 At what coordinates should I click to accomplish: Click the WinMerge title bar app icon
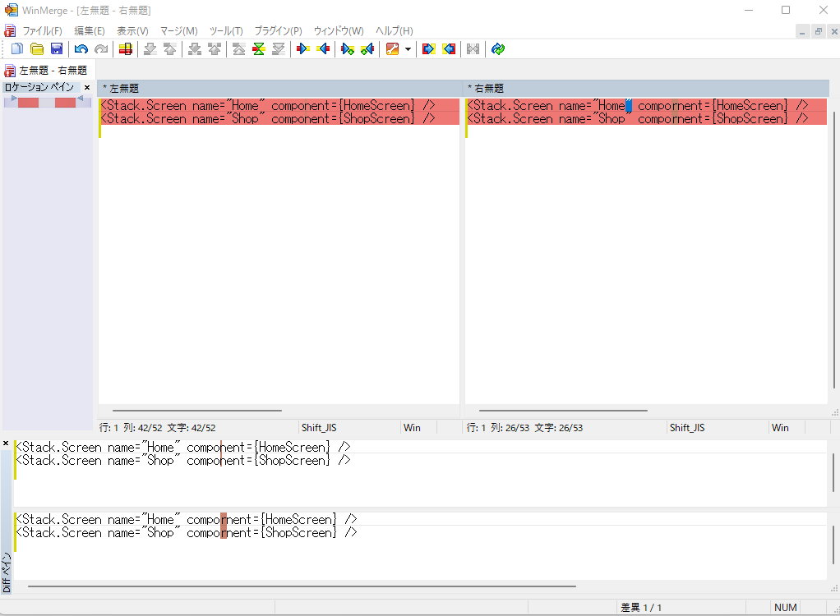coord(11,10)
